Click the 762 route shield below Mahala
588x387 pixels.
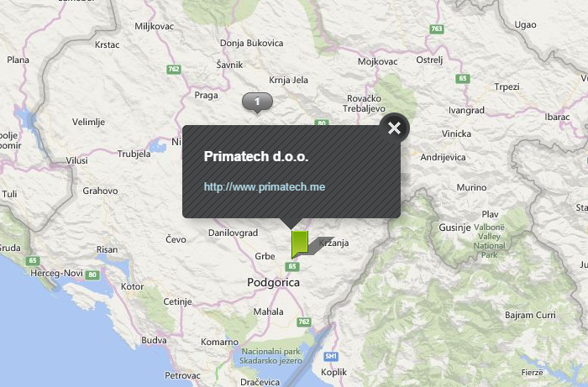click(x=303, y=322)
